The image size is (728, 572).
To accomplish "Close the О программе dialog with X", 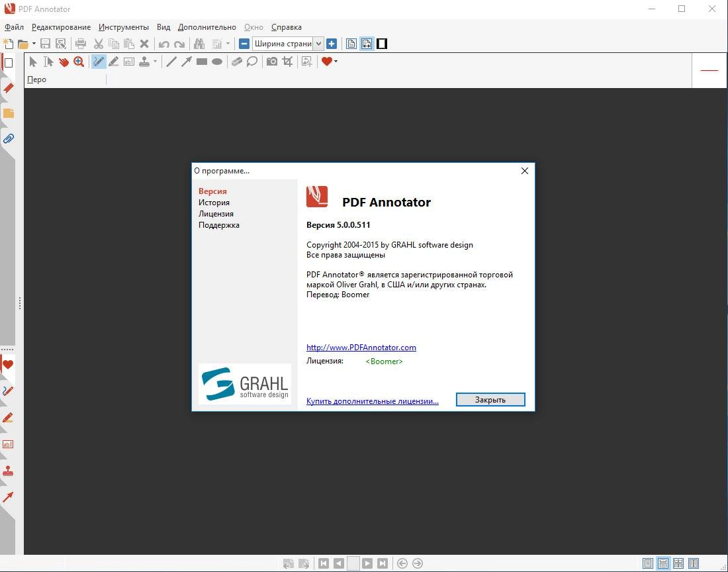I will tap(525, 171).
